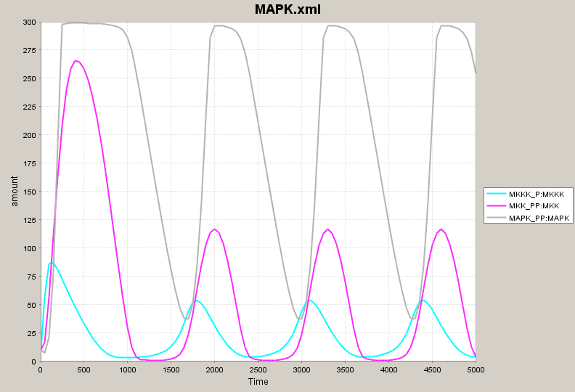Image resolution: width=575 pixels, height=392 pixels.
Task: Click the gray line swatch in legend
Action: coord(497,217)
